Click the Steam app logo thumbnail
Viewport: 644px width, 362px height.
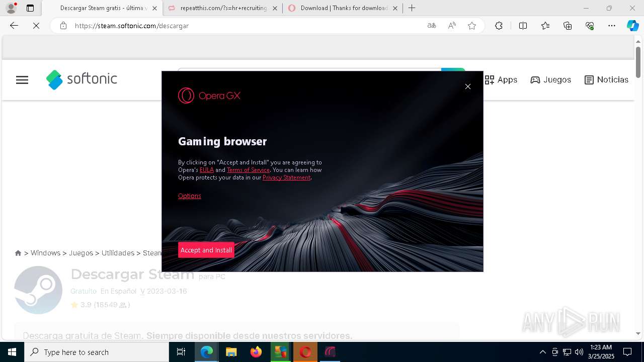[x=38, y=290]
